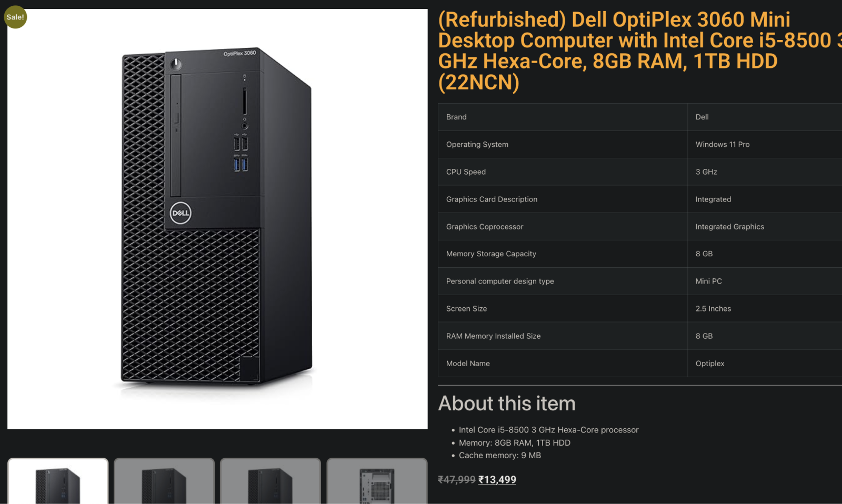Click the sale price ₹13,499

click(x=497, y=480)
